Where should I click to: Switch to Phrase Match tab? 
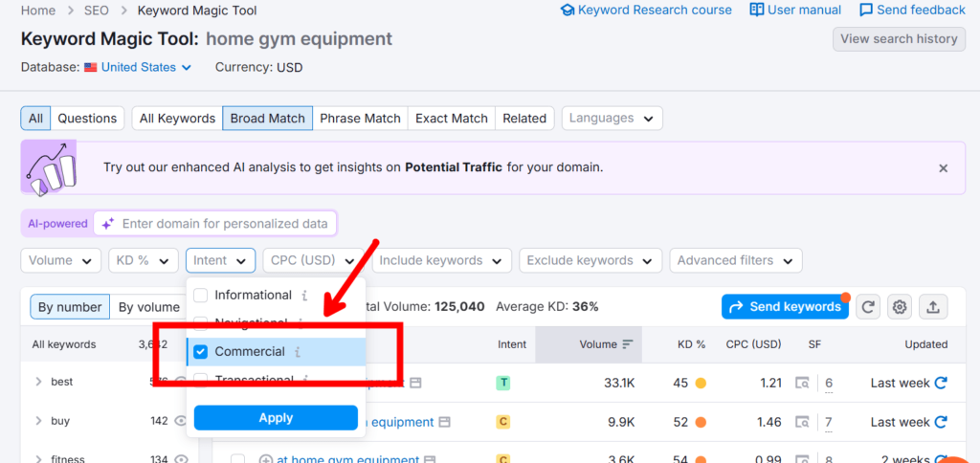tap(360, 118)
